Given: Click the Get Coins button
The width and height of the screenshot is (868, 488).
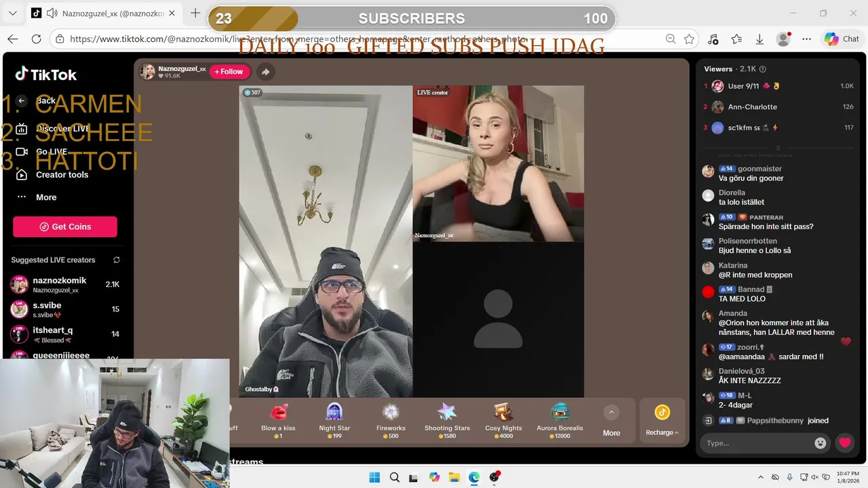Looking at the screenshot, I should [x=65, y=226].
